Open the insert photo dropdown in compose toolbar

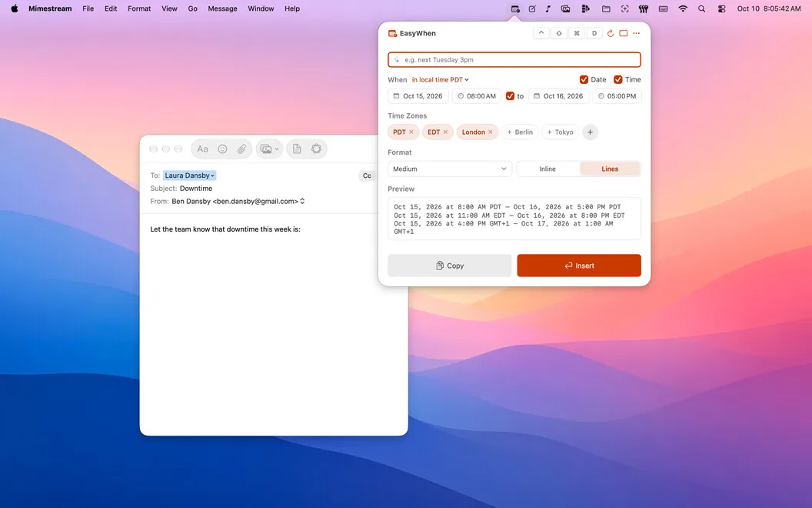(x=269, y=149)
